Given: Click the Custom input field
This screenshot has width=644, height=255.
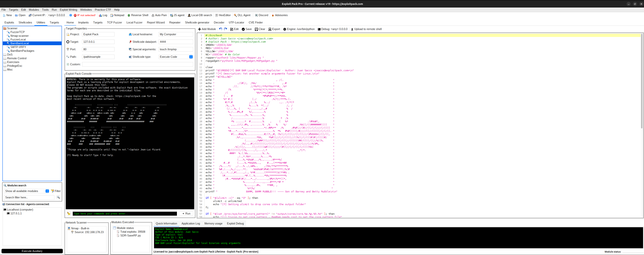Looking at the screenshot, I should coord(138,64).
